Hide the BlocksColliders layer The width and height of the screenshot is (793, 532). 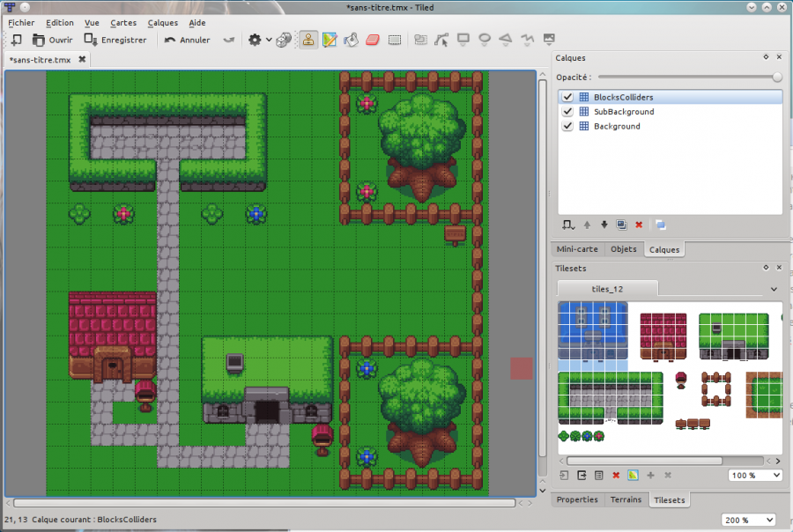click(567, 97)
